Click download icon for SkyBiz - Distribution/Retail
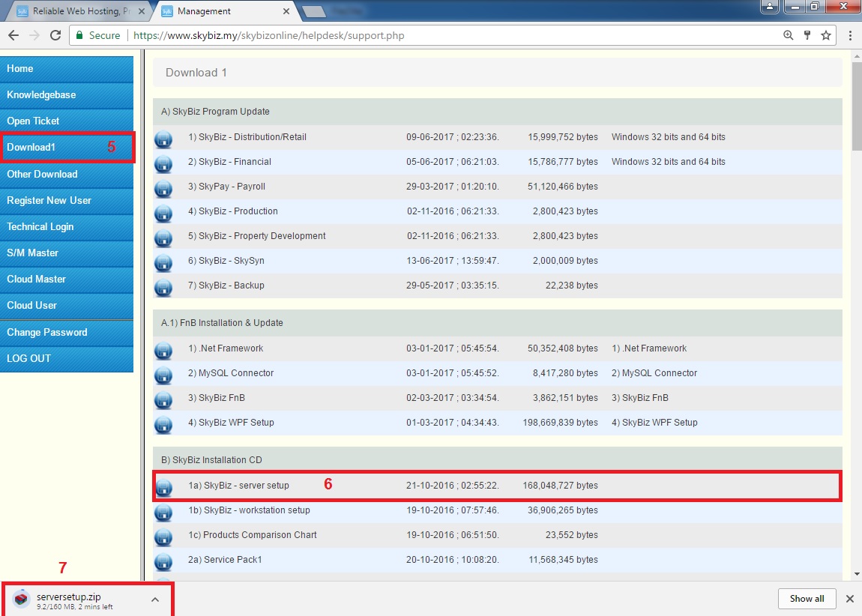Image resolution: width=862 pixels, height=616 pixels. (x=163, y=139)
